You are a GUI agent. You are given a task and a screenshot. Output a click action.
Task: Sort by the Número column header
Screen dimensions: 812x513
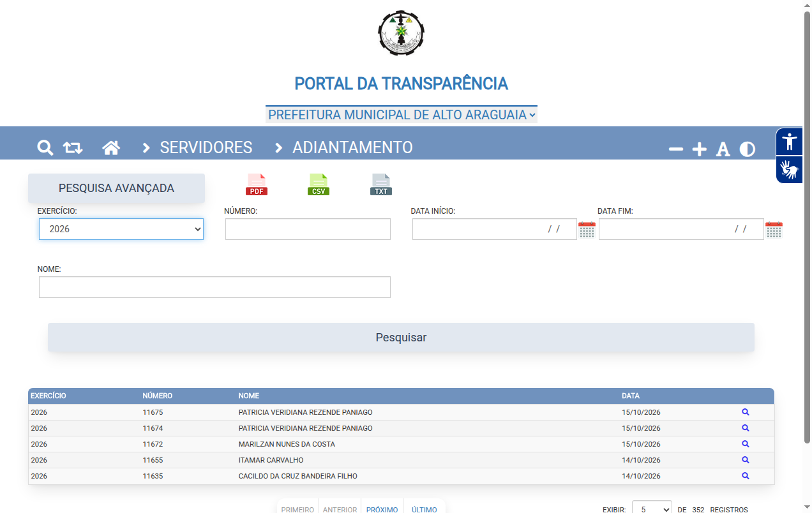point(158,396)
